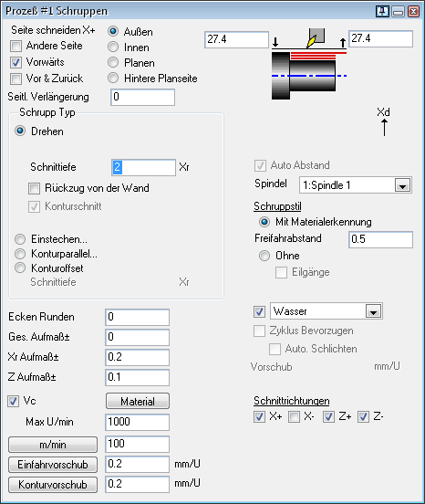Choose the Planen radio button
This screenshot has width=425, height=504.
coord(113,62)
